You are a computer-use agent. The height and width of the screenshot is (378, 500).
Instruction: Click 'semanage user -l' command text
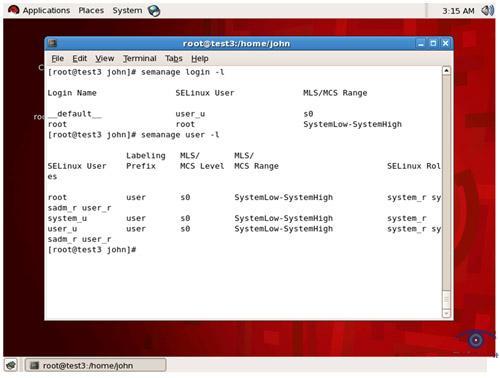(x=180, y=135)
